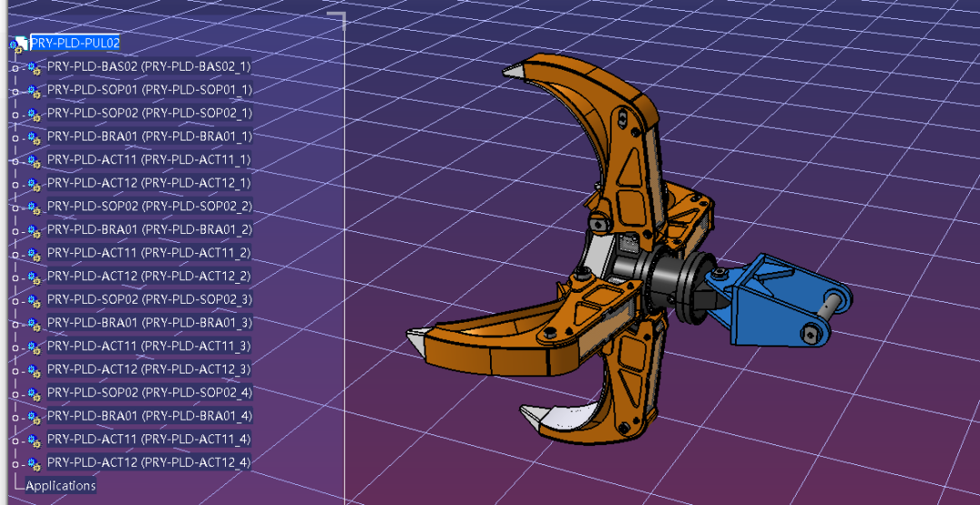This screenshot has height=505, width=980.
Task: Select PRY-PLD-ACT11 (PRY-PLD-ACT11_2) label
Action: [x=150, y=253]
